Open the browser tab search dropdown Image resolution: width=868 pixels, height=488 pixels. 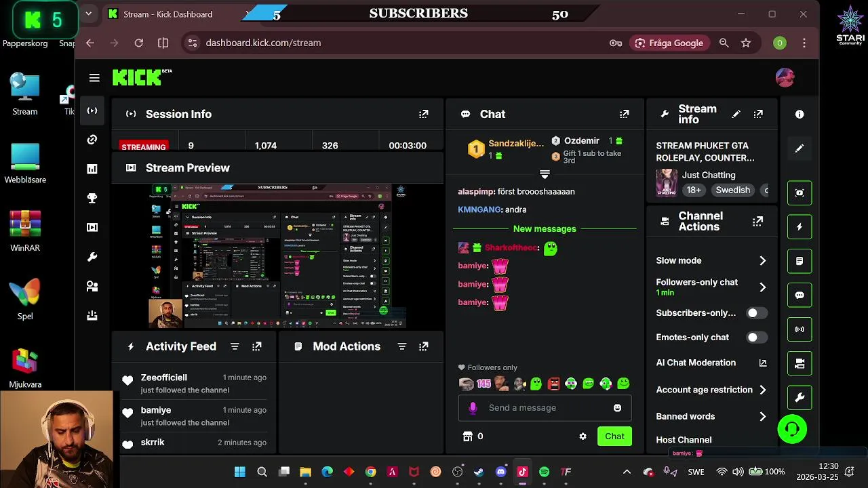88,14
